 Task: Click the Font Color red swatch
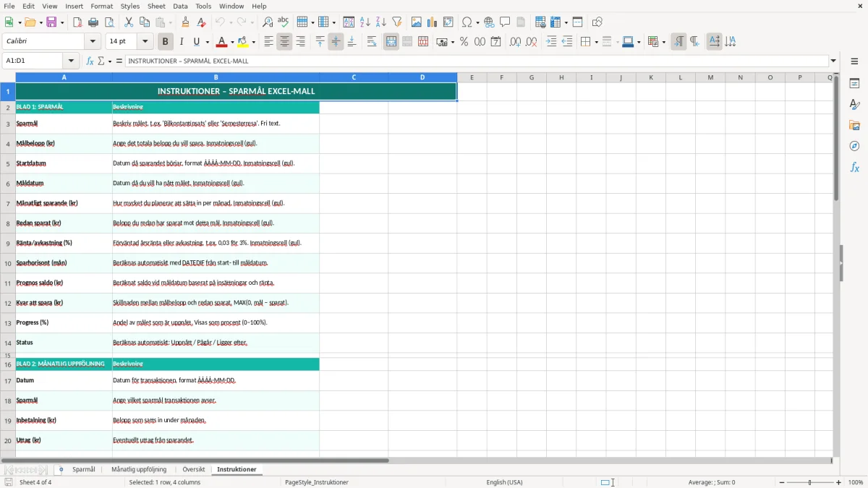coord(222,42)
